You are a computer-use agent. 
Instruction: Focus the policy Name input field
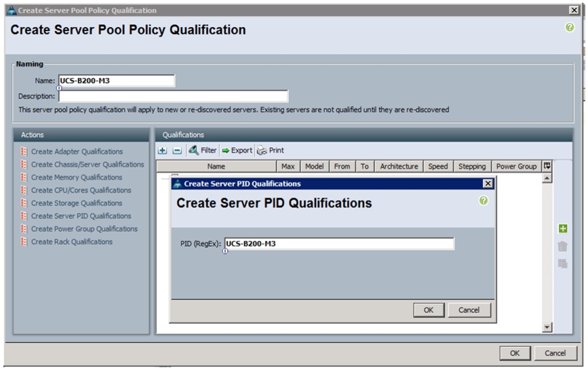[x=117, y=81]
